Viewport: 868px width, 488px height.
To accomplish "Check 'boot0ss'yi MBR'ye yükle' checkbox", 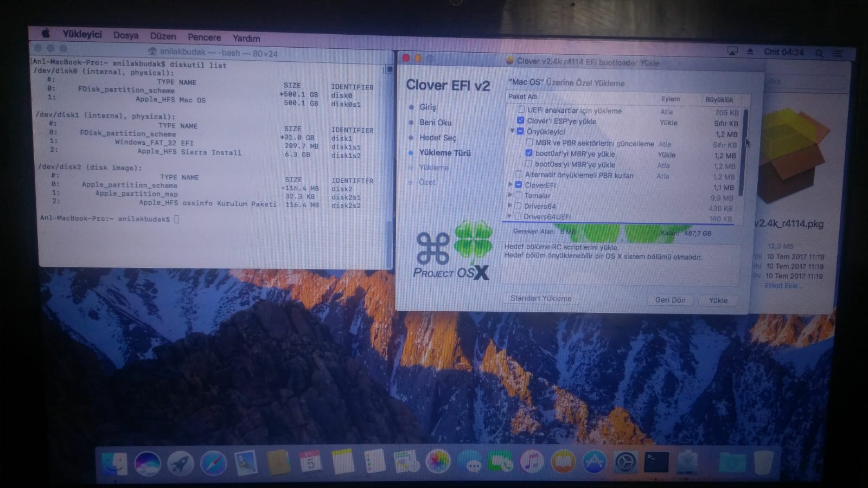I will pyautogui.click(x=528, y=164).
